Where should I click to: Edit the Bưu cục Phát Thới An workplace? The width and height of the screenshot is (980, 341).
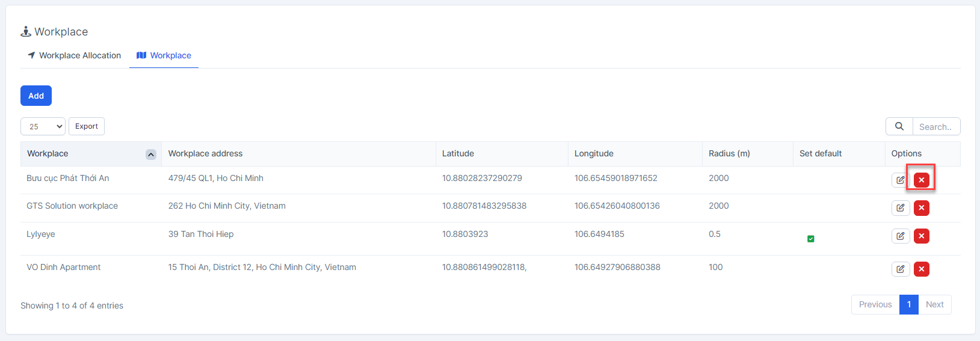click(x=900, y=180)
